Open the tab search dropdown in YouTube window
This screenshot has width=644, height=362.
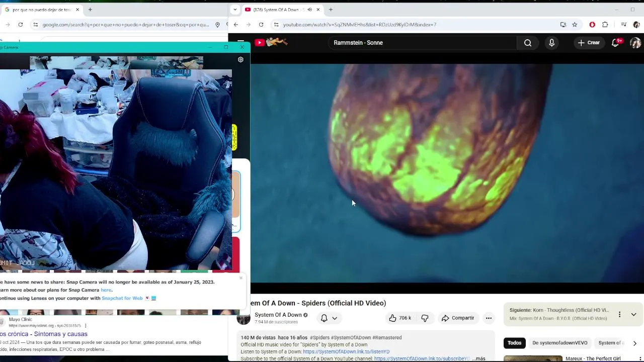click(x=235, y=10)
